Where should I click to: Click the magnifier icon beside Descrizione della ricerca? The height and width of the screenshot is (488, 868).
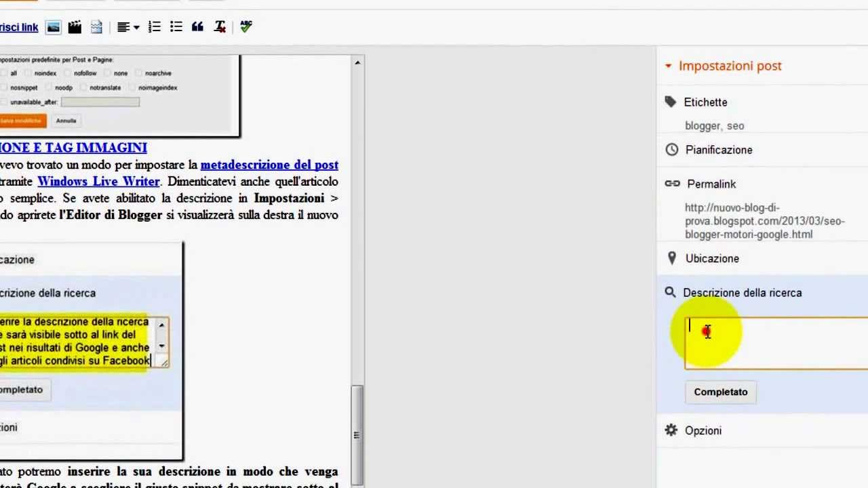point(670,292)
